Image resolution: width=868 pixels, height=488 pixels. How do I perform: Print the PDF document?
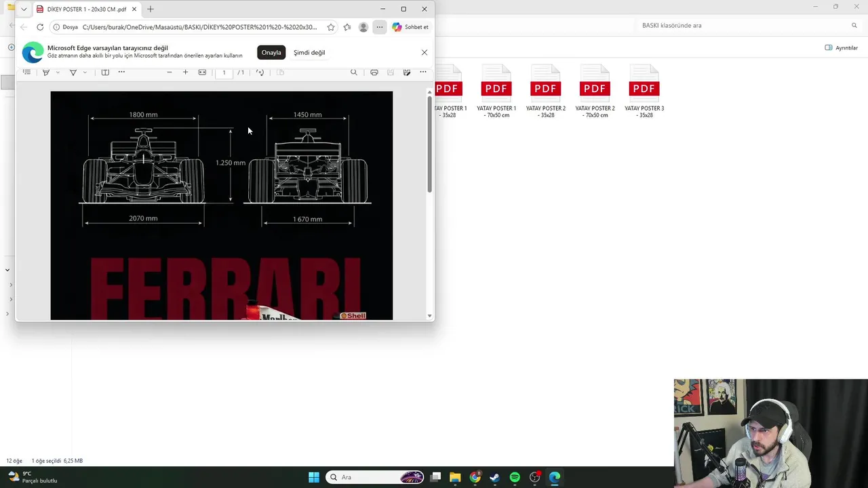click(374, 72)
